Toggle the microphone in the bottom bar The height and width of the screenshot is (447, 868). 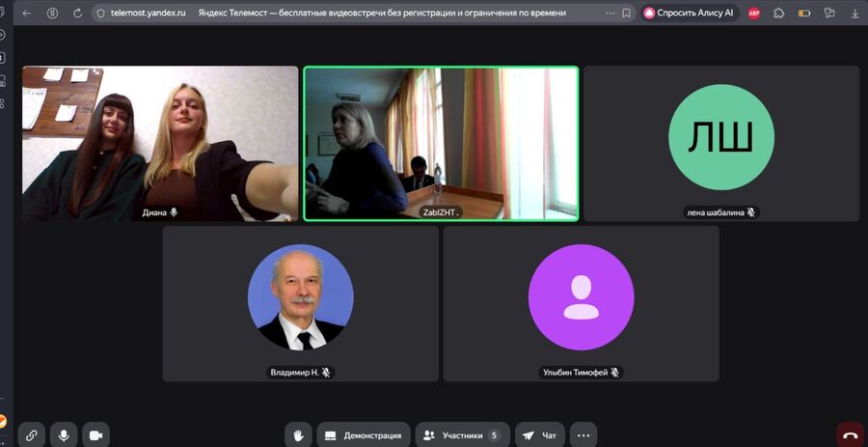point(64,435)
